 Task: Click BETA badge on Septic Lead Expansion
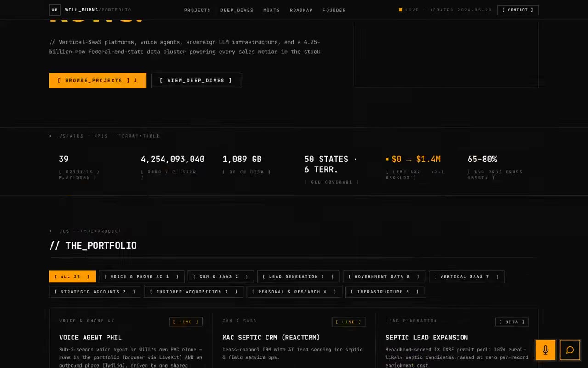(x=512, y=322)
